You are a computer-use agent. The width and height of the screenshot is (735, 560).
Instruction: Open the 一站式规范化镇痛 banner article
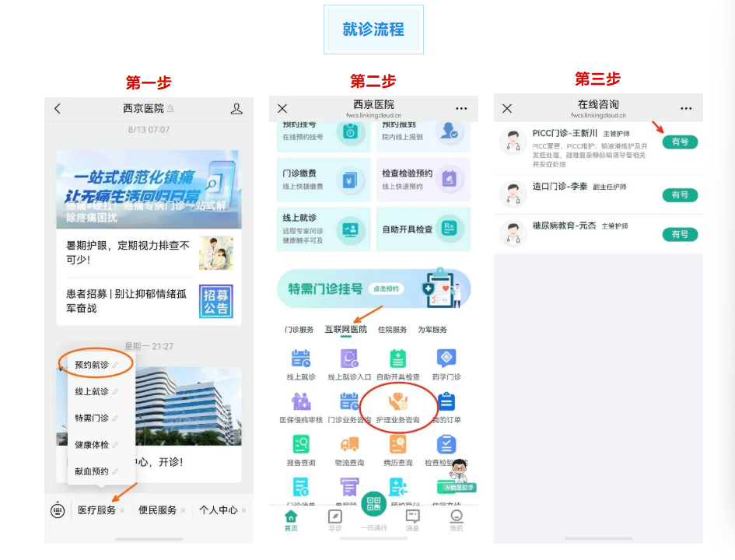click(x=149, y=189)
